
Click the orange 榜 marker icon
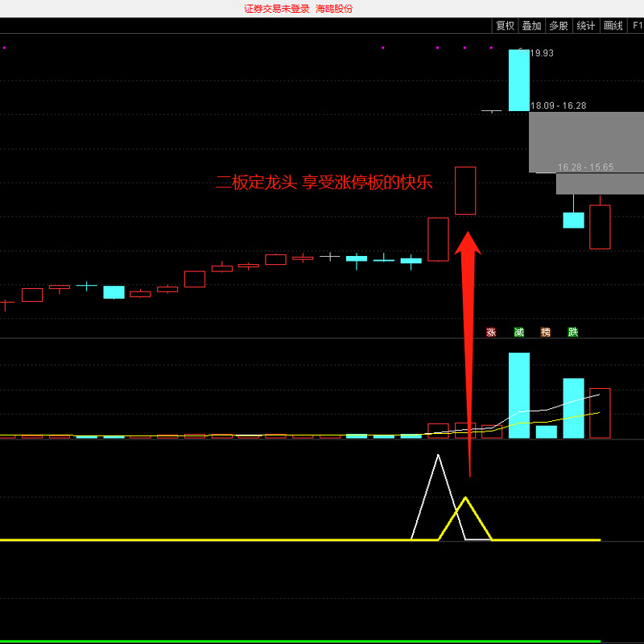click(546, 332)
